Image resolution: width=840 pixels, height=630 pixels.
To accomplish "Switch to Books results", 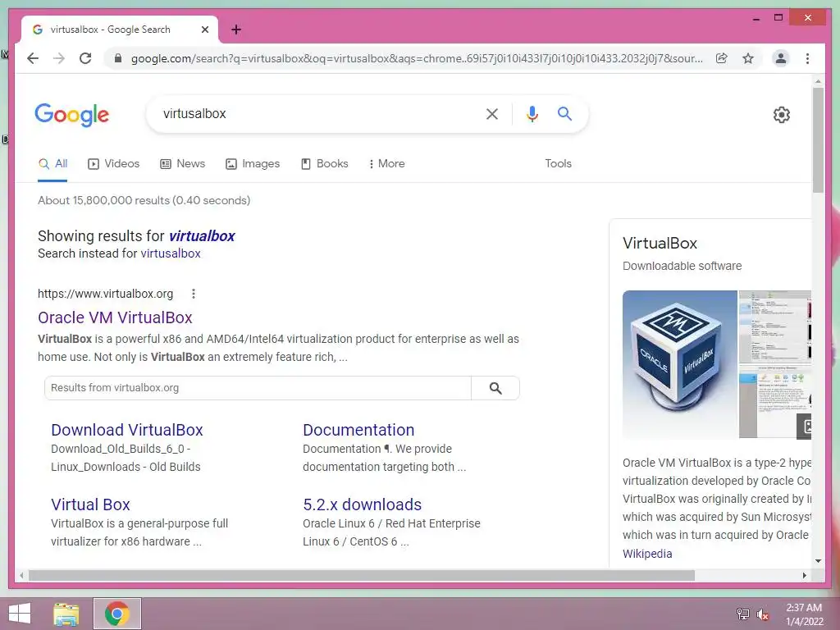I will pyautogui.click(x=325, y=164).
